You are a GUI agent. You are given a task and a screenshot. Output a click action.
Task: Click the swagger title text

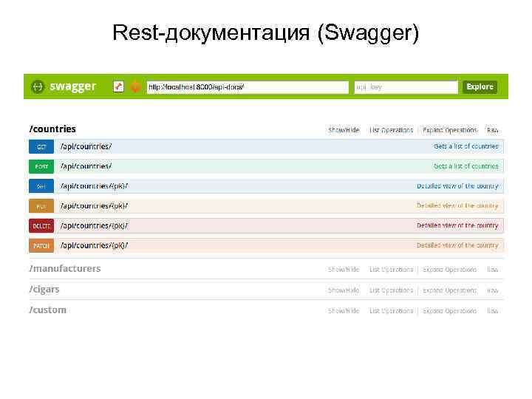point(73,87)
